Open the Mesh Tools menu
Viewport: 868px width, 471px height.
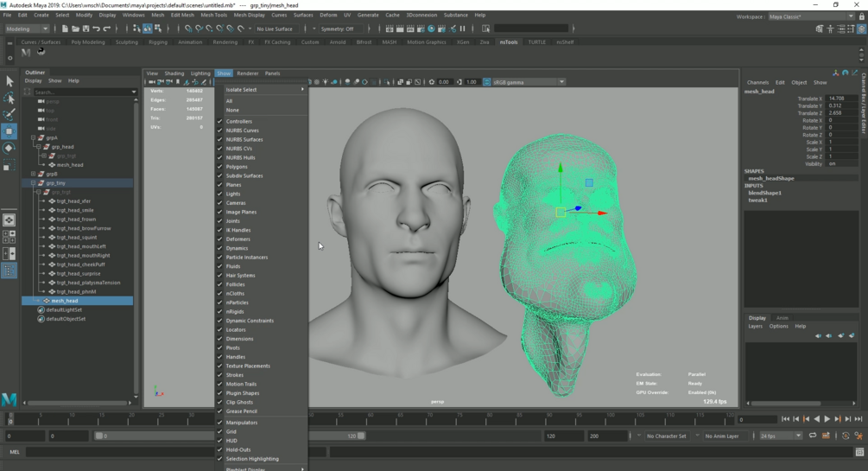[213, 15]
